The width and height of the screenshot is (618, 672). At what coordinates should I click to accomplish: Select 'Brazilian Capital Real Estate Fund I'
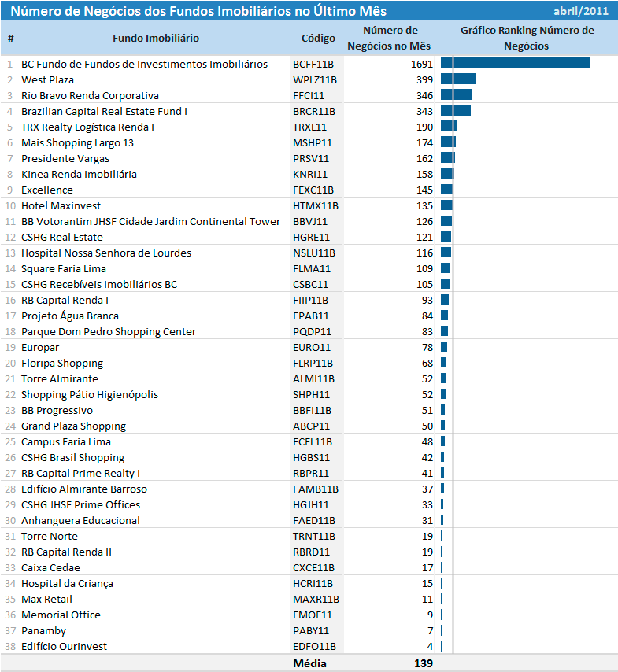pyautogui.click(x=104, y=112)
